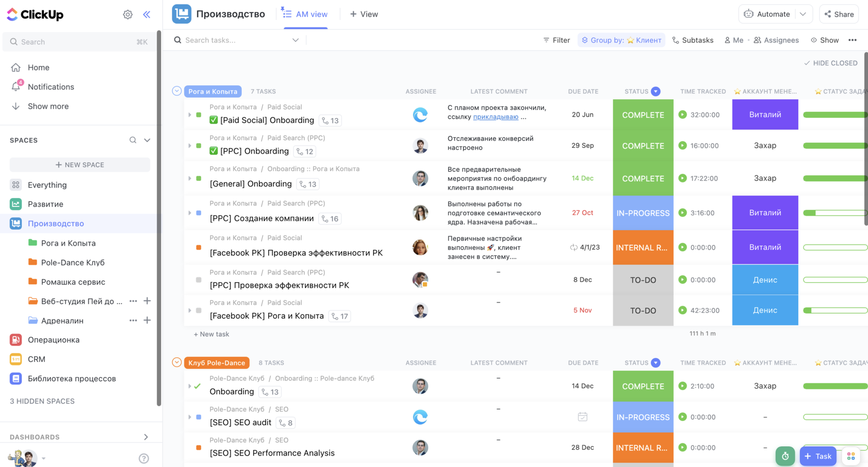868x467 pixels.
Task: Toggle Subtasks display
Action: pos(693,40)
